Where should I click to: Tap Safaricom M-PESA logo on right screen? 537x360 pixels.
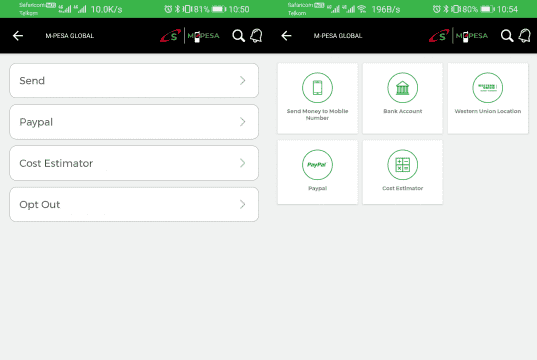458,36
